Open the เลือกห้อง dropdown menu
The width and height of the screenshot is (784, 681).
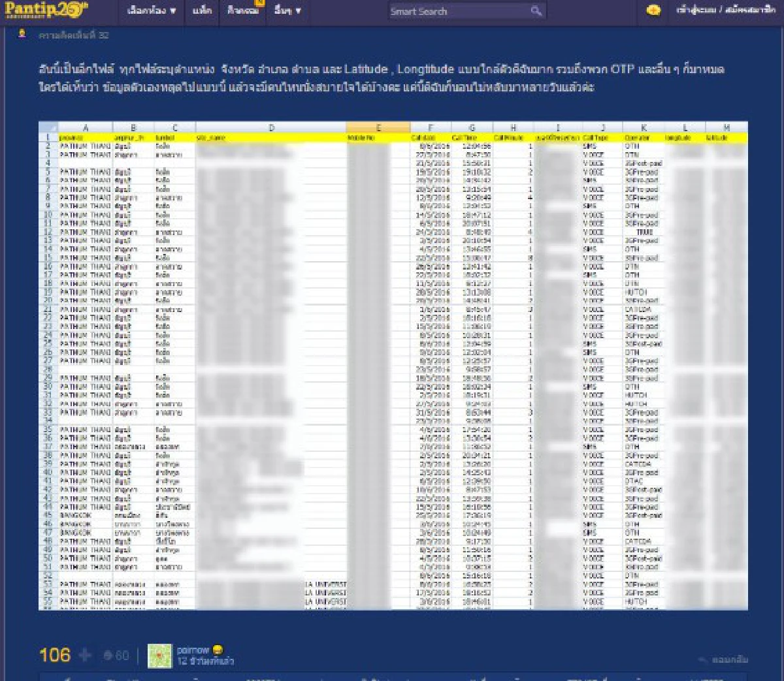[152, 10]
